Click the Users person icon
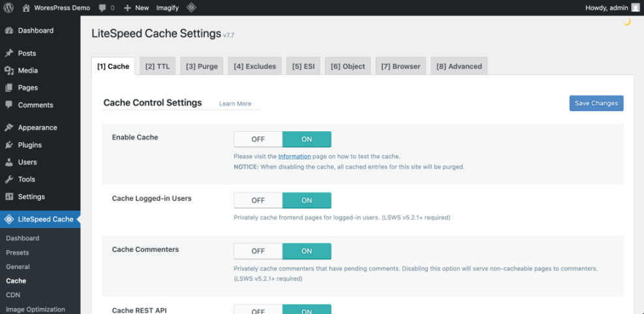Image resolution: width=644 pixels, height=314 pixels. [x=9, y=163]
